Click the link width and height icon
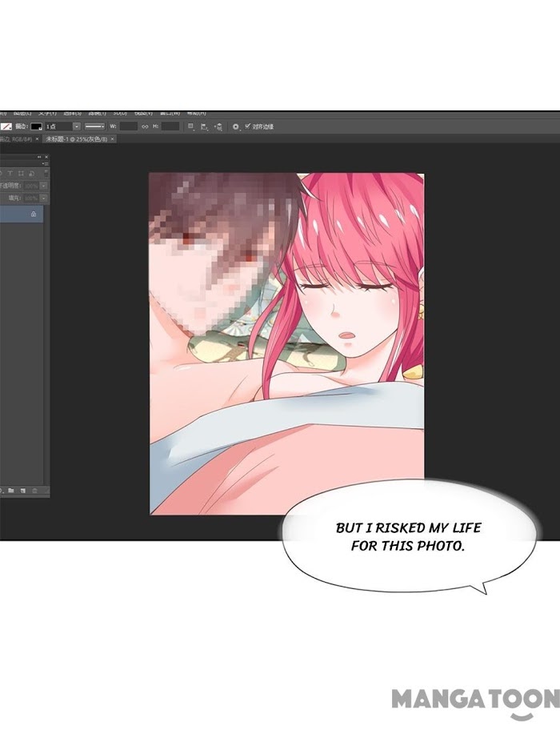560x750 pixels. click(145, 126)
